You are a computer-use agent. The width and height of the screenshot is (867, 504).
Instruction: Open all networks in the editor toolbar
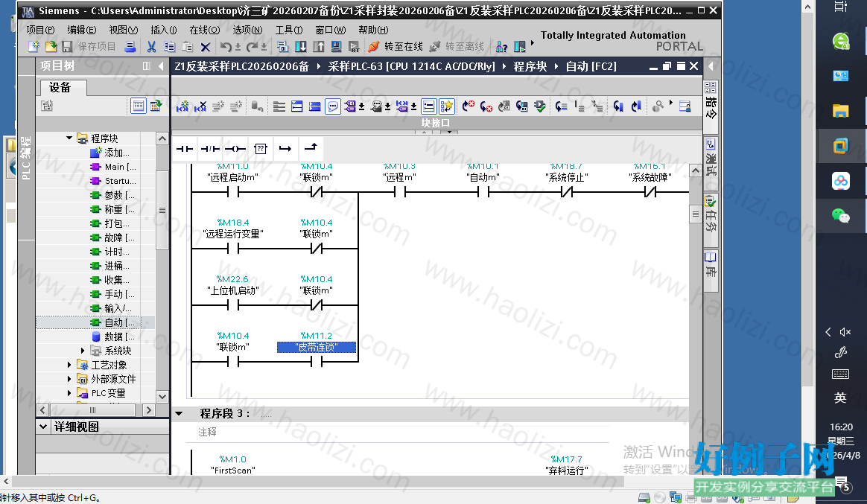tap(297, 106)
